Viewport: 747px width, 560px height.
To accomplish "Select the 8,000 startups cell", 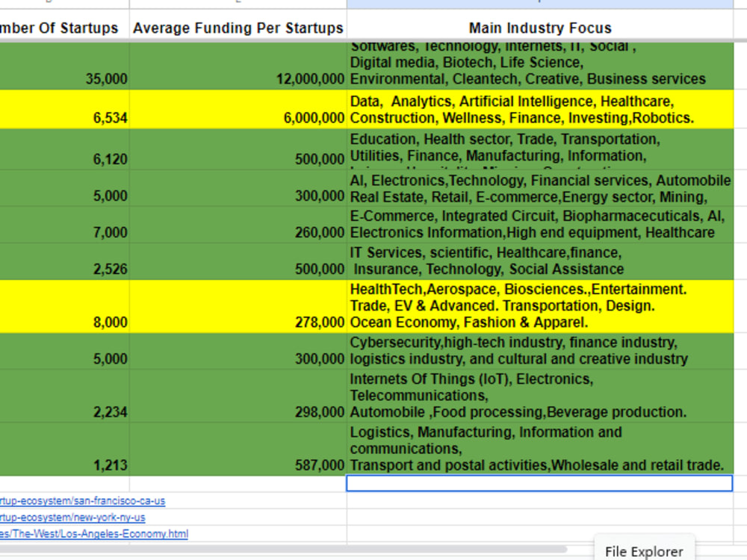I will tap(64, 306).
